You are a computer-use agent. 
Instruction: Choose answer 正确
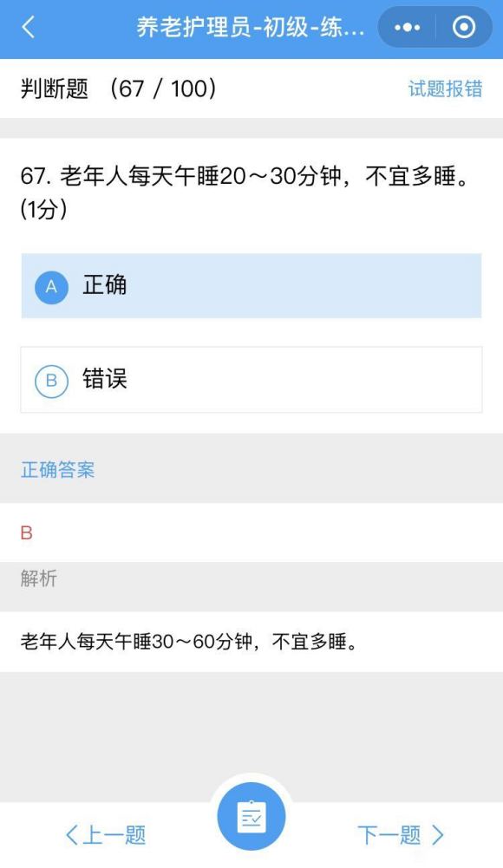tap(251, 286)
